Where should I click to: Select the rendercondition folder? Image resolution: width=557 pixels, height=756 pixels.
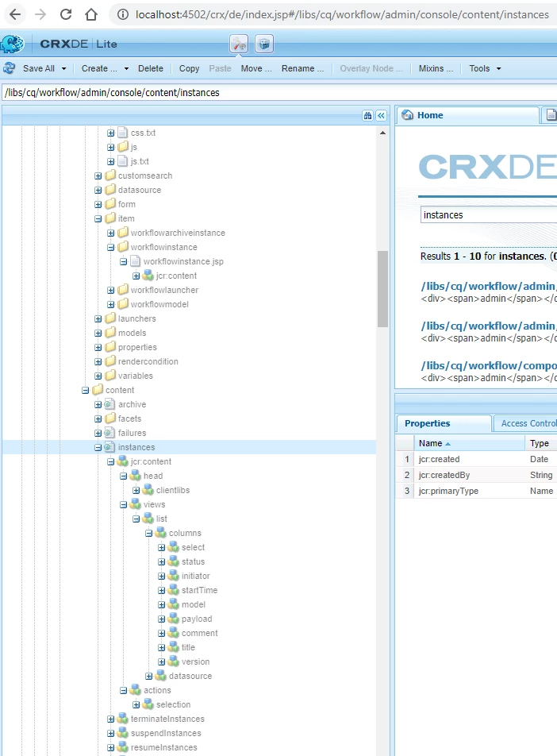point(148,361)
